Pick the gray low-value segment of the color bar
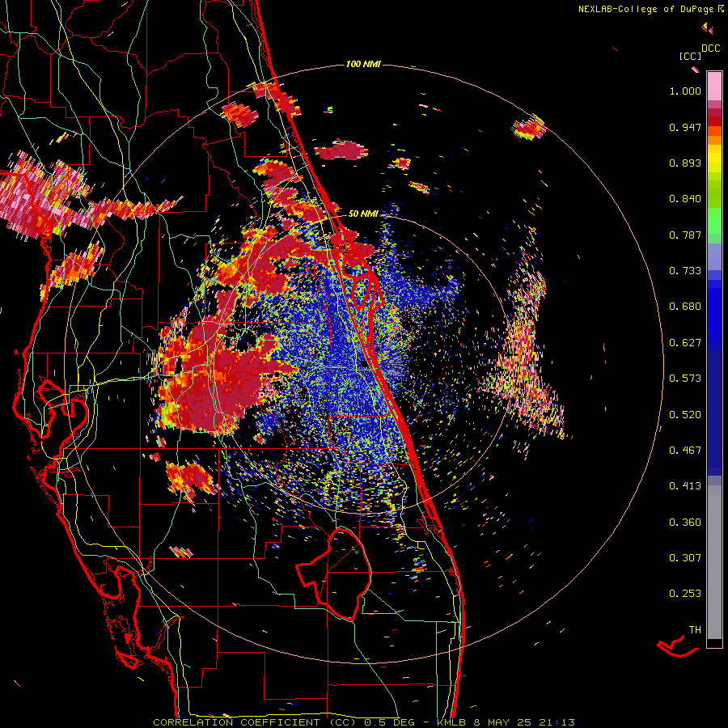This screenshot has height=728, width=728. 714,562
